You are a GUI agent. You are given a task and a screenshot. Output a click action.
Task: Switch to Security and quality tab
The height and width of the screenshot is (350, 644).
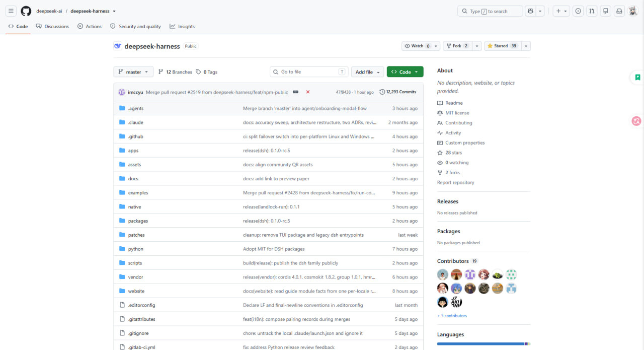(x=135, y=26)
